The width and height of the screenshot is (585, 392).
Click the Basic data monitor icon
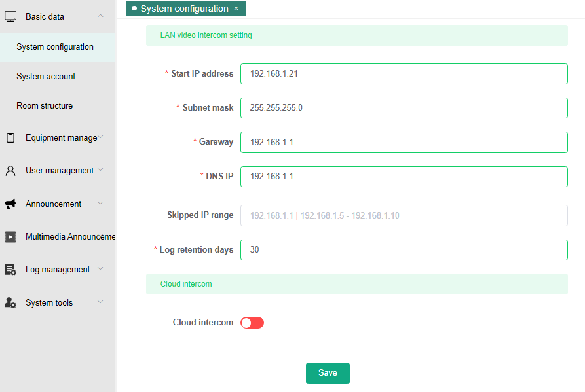(10, 17)
